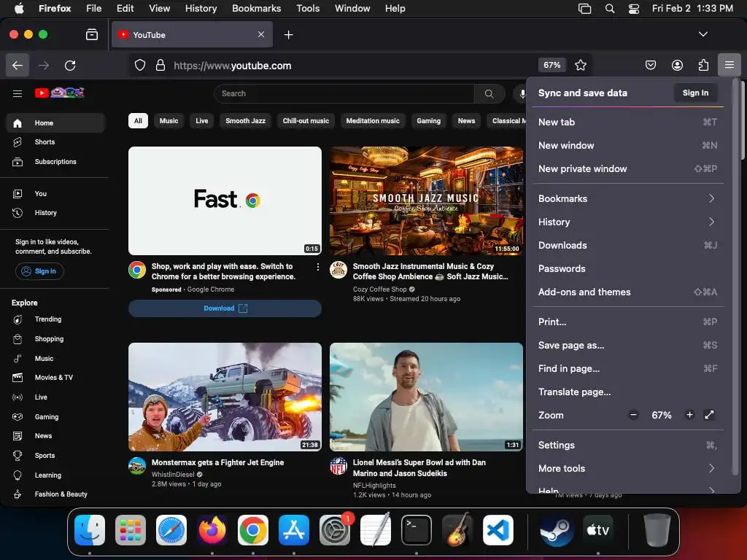The height and width of the screenshot is (560, 747).
Task: Open the Tools menu bar item
Action: pos(308,9)
